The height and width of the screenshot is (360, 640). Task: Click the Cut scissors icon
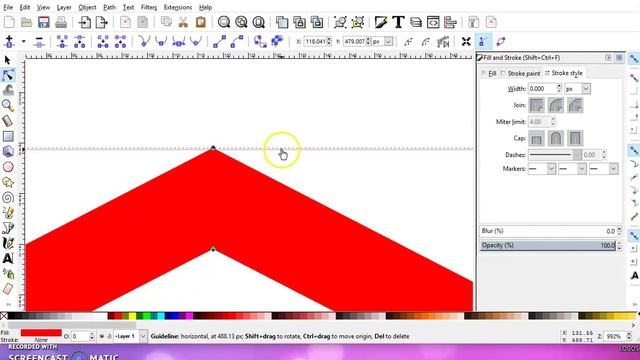coord(183,22)
